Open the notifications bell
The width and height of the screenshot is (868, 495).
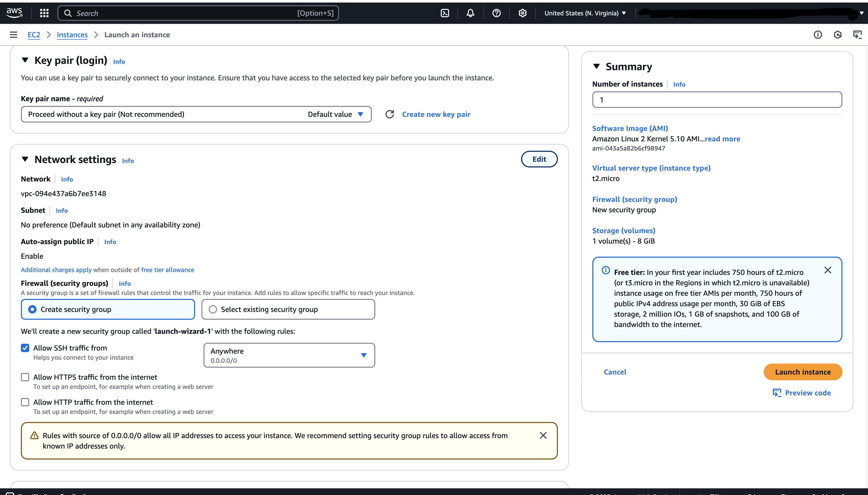tap(471, 13)
